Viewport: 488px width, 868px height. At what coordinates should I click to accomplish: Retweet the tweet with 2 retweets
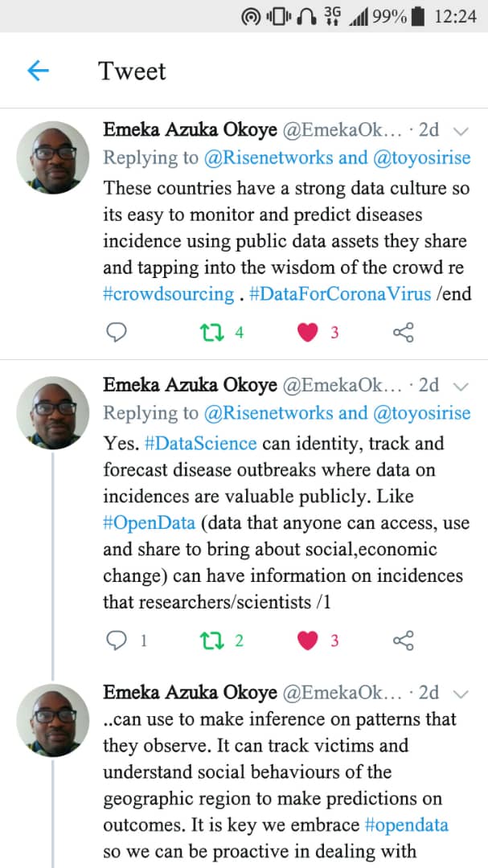click(x=211, y=641)
